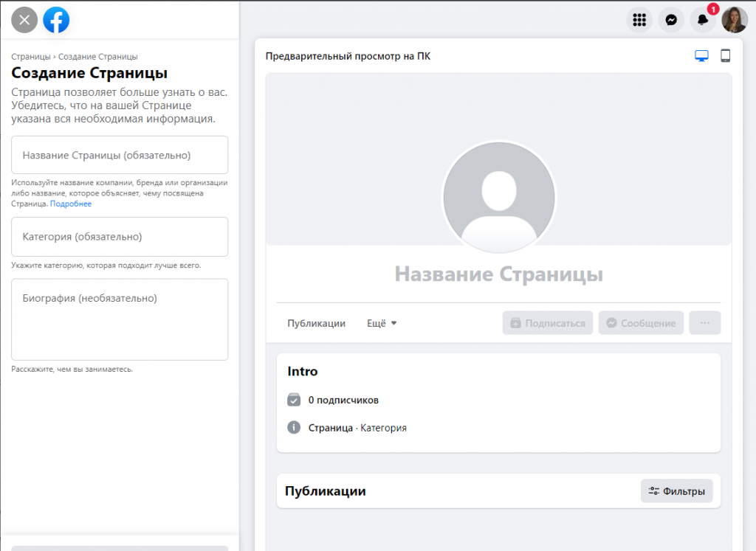
Task: Click the Сообщение button
Action: 640,323
